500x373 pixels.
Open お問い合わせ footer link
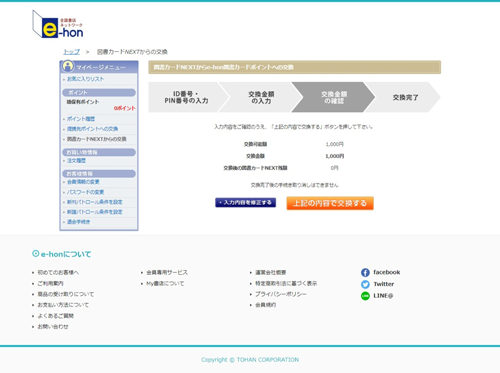pyautogui.click(x=53, y=327)
